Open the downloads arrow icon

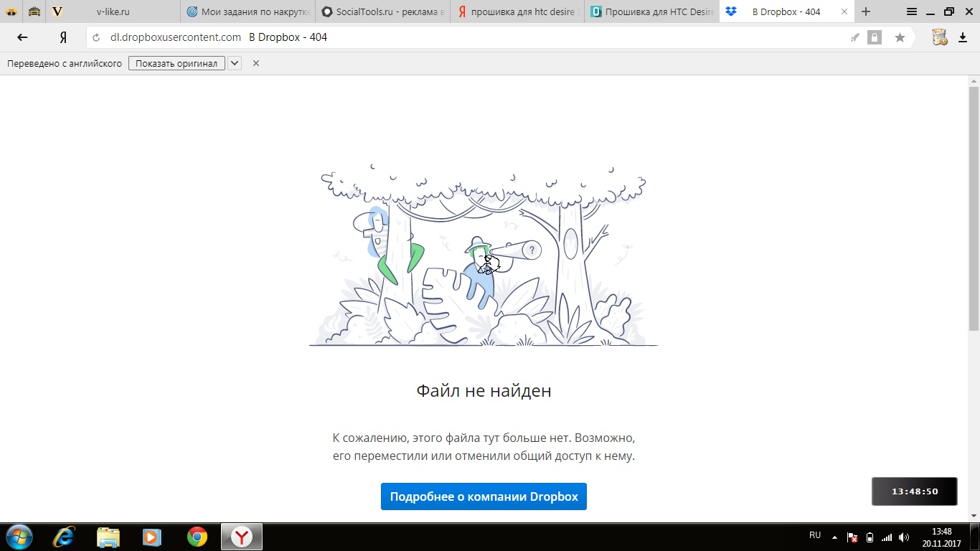coord(963,37)
